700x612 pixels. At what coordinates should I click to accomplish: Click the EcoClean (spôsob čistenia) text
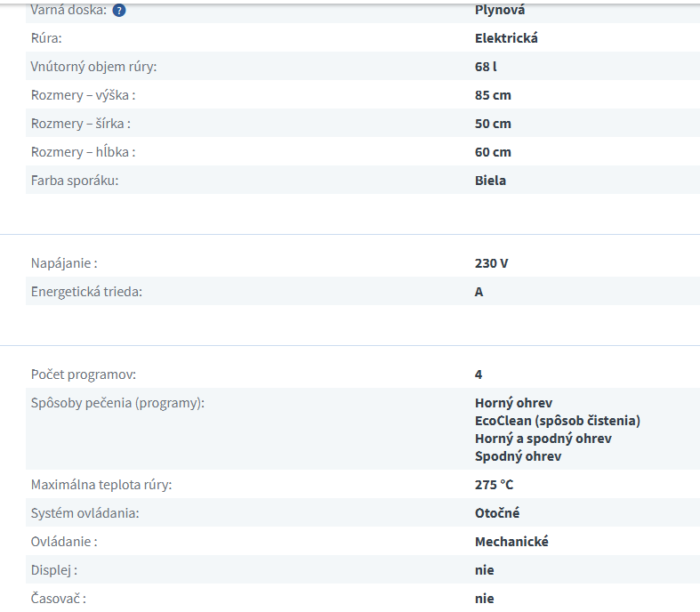(557, 421)
